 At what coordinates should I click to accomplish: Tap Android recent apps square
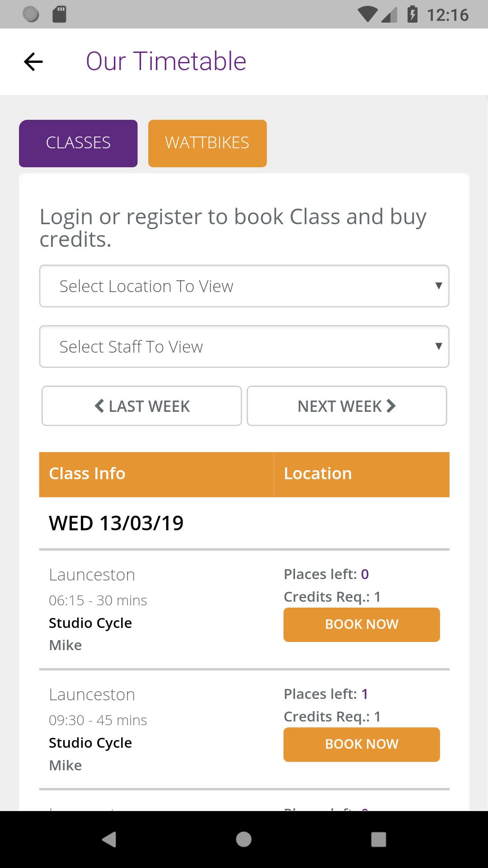pos(378,839)
